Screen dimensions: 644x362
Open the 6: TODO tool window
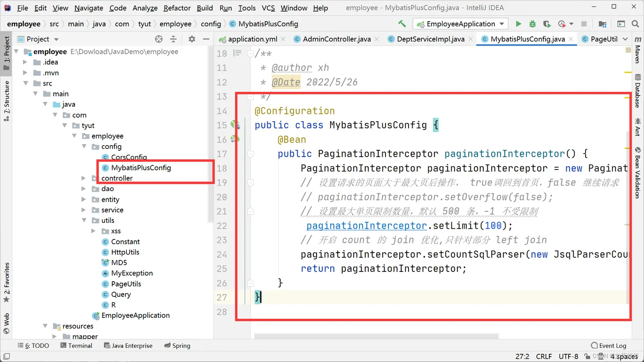click(x=33, y=345)
